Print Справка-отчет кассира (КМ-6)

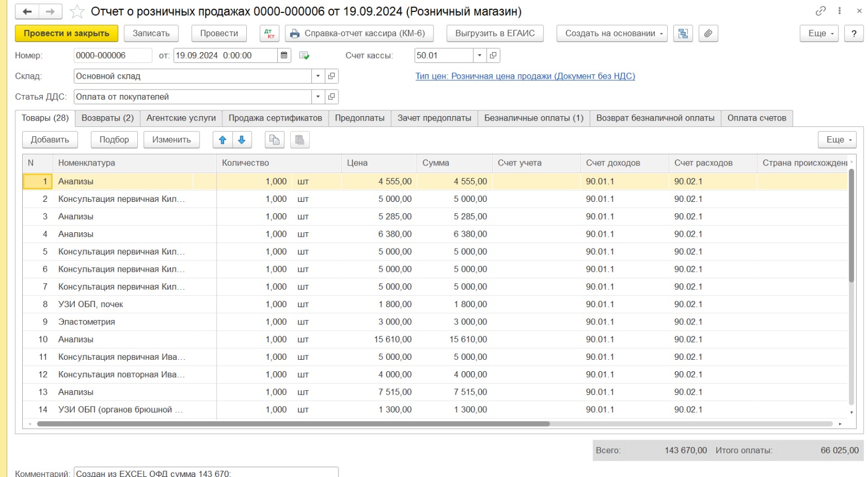[x=359, y=34]
